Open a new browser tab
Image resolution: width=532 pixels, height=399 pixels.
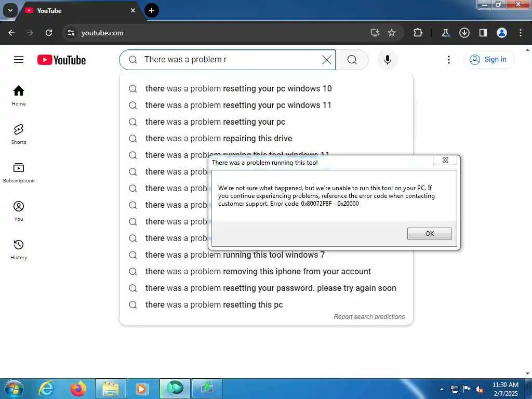[x=152, y=10]
